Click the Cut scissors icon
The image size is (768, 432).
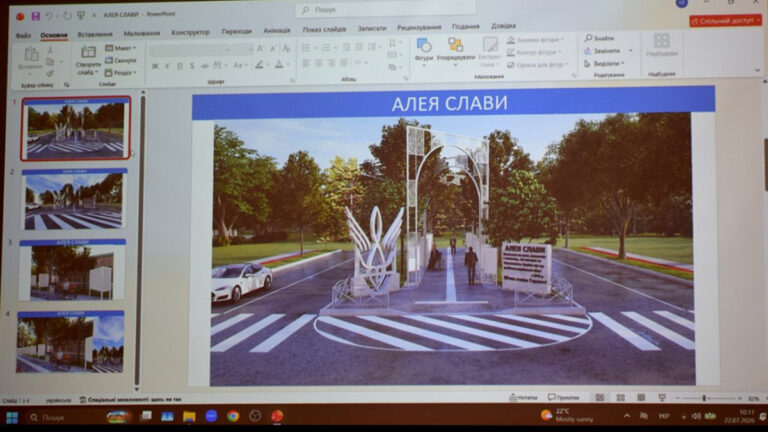(50, 50)
